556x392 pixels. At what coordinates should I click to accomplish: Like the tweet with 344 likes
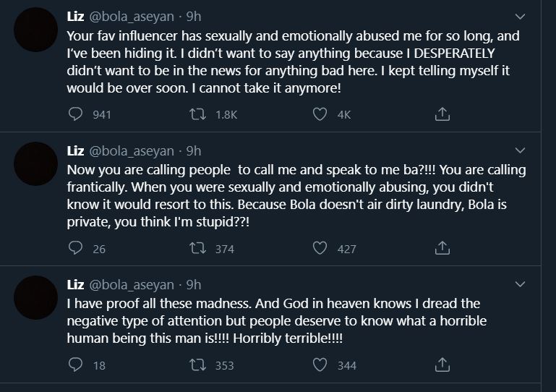tap(320, 365)
